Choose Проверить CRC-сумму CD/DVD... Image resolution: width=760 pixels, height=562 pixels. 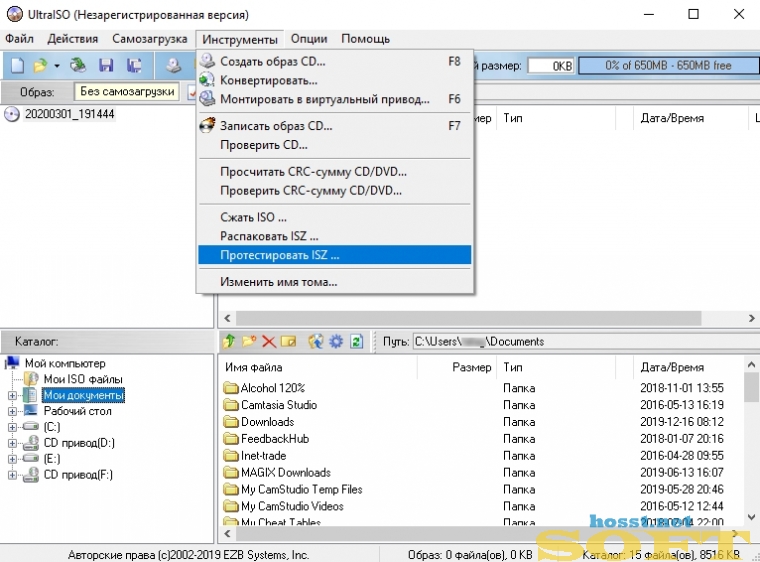point(334,191)
